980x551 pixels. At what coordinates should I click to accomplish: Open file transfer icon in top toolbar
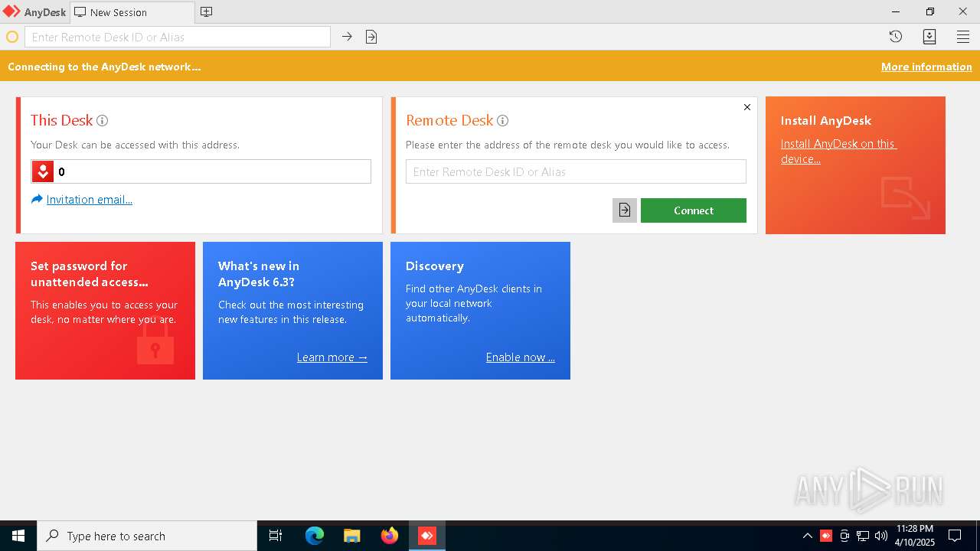[x=371, y=37]
